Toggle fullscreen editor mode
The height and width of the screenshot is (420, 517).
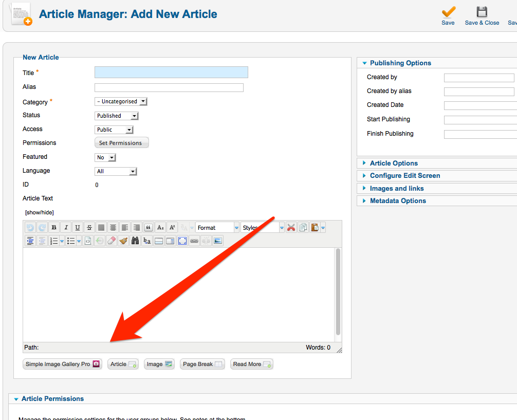pos(182,241)
